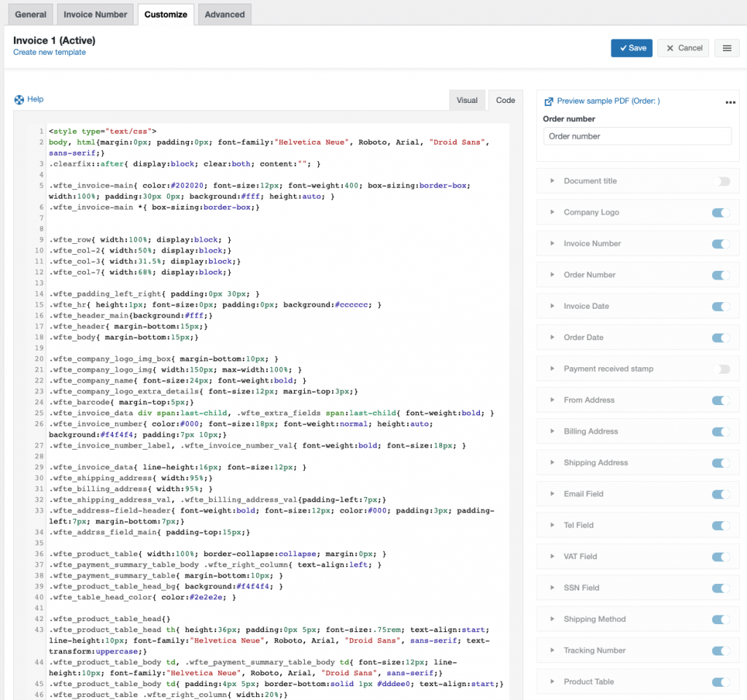Image resolution: width=747 pixels, height=700 pixels.
Task: Open the Invoice Number tab
Action: 96,15
